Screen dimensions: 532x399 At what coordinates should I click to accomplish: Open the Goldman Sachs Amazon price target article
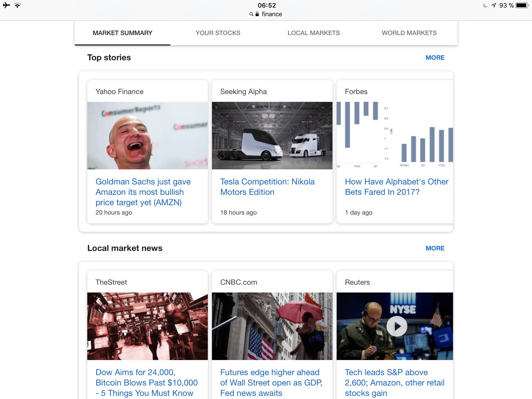pos(143,192)
